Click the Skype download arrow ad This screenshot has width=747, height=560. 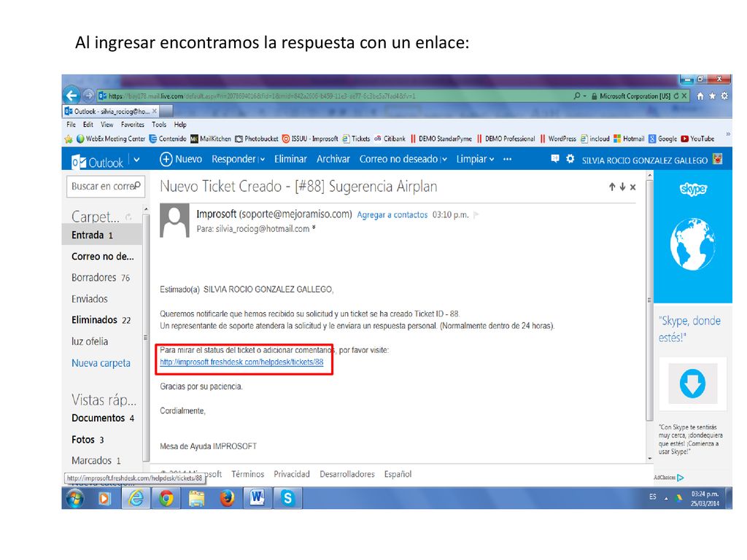coord(693,384)
